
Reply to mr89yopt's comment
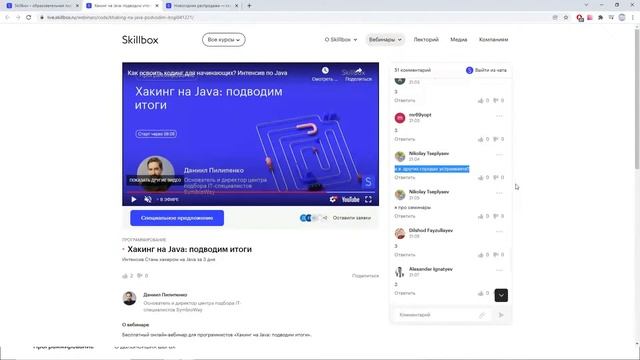pyautogui.click(x=404, y=139)
